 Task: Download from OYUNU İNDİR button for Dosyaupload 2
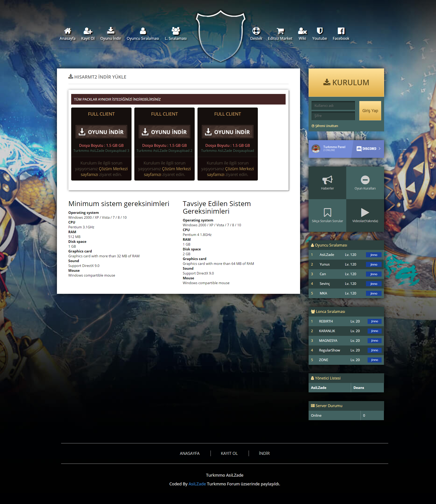point(164,132)
